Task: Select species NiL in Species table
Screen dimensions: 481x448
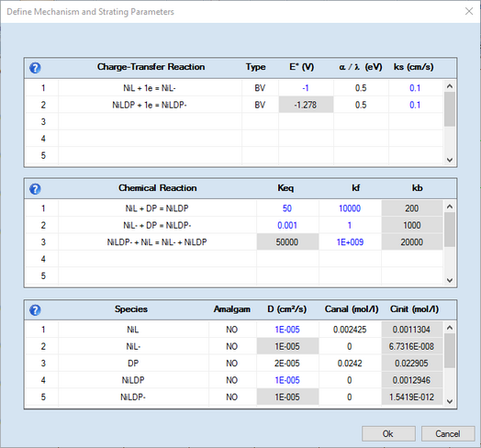Action: point(133,330)
